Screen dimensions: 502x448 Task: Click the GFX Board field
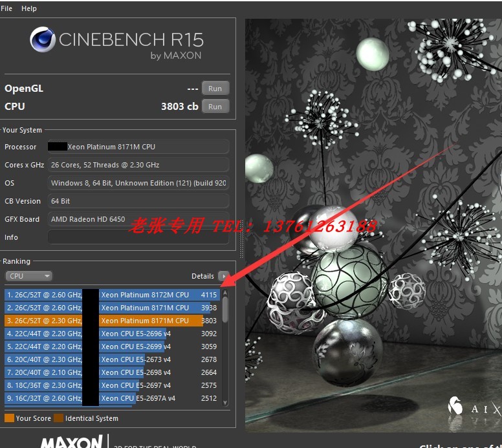click(x=138, y=219)
